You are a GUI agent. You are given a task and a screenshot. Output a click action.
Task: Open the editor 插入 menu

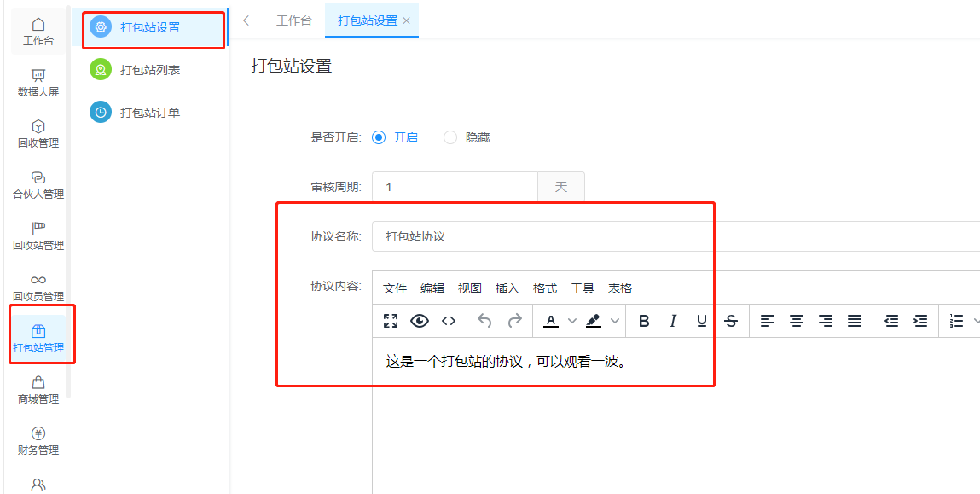pyautogui.click(x=507, y=288)
